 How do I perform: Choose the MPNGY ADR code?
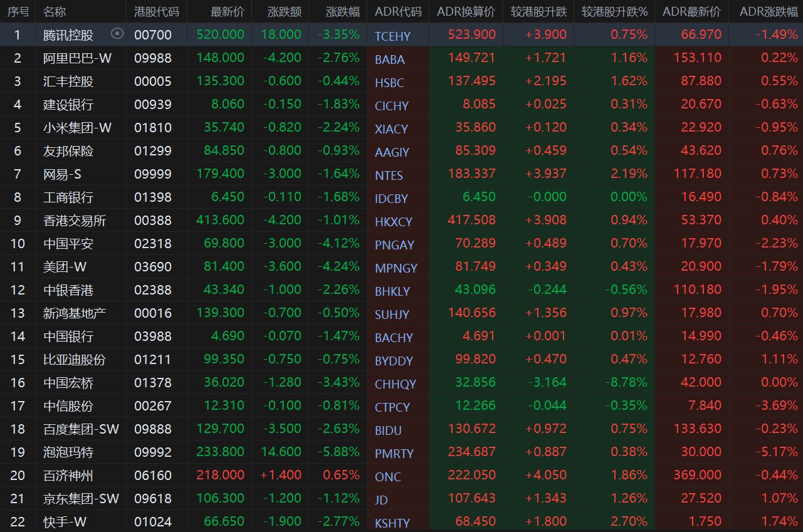[x=396, y=268]
